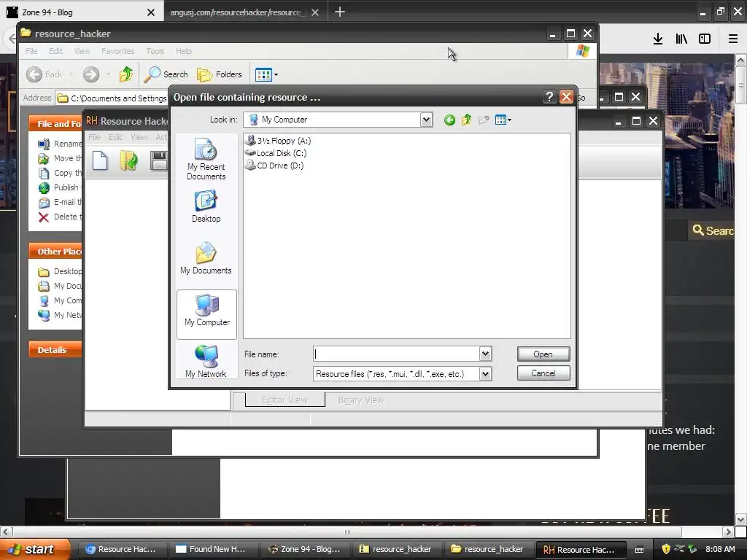Click the help question mark button in dialog
747x560 pixels.
(549, 97)
